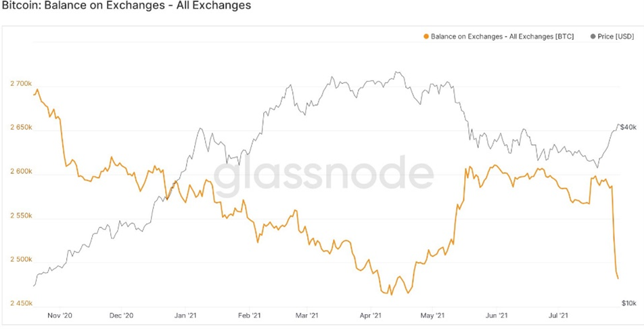Toggle the Balance on Exchanges [BTC] legend label
This screenshot has height=329, width=644.
coord(502,37)
